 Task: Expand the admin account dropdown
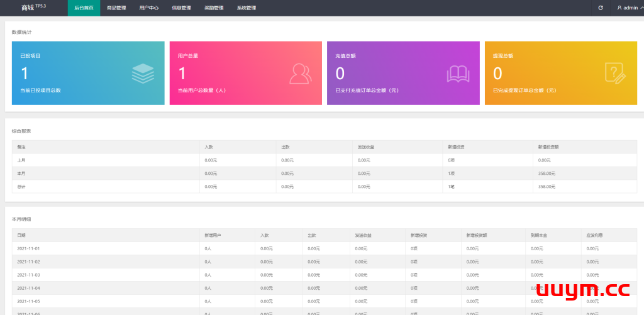click(x=630, y=8)
